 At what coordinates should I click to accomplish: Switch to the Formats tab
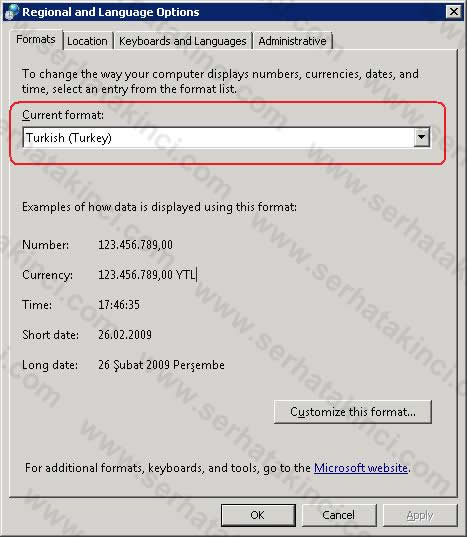[x=36, y=40]
